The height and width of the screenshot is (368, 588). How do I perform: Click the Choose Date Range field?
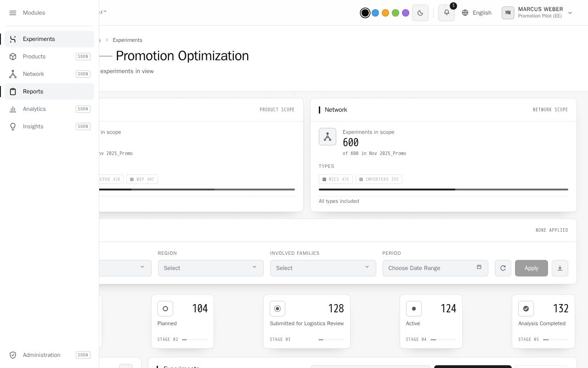pyautogui.click(x=435, y=268)
